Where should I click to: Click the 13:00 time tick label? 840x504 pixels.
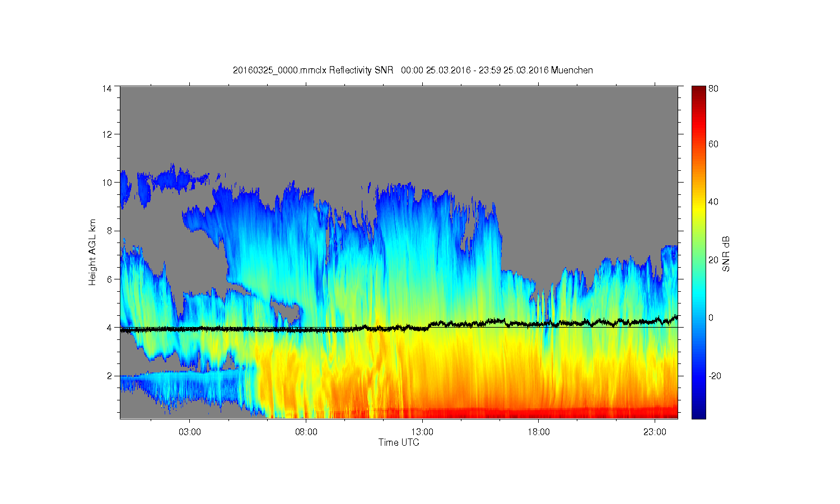[x=422, y=432]
